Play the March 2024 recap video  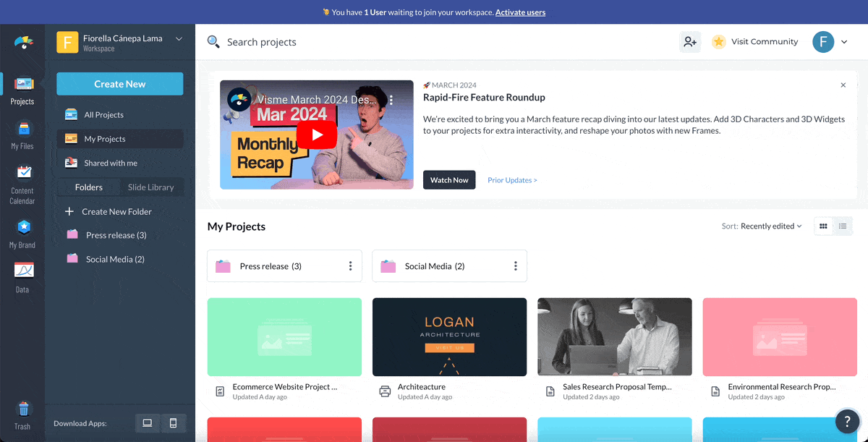317,135
